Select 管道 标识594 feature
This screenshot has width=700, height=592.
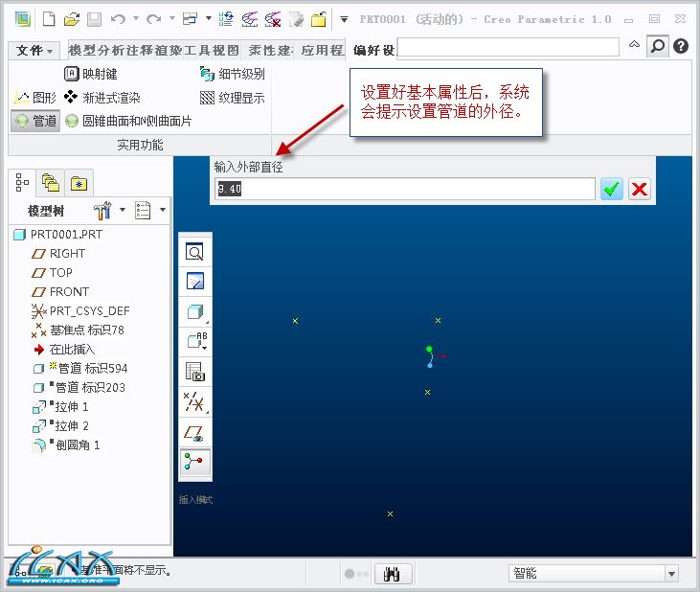point(80,369)
